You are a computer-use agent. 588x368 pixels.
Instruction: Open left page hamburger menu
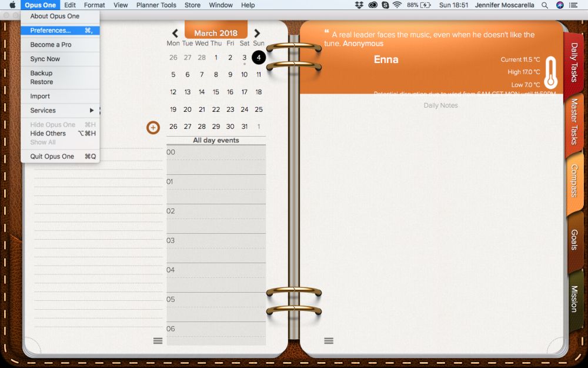(158, 340)
